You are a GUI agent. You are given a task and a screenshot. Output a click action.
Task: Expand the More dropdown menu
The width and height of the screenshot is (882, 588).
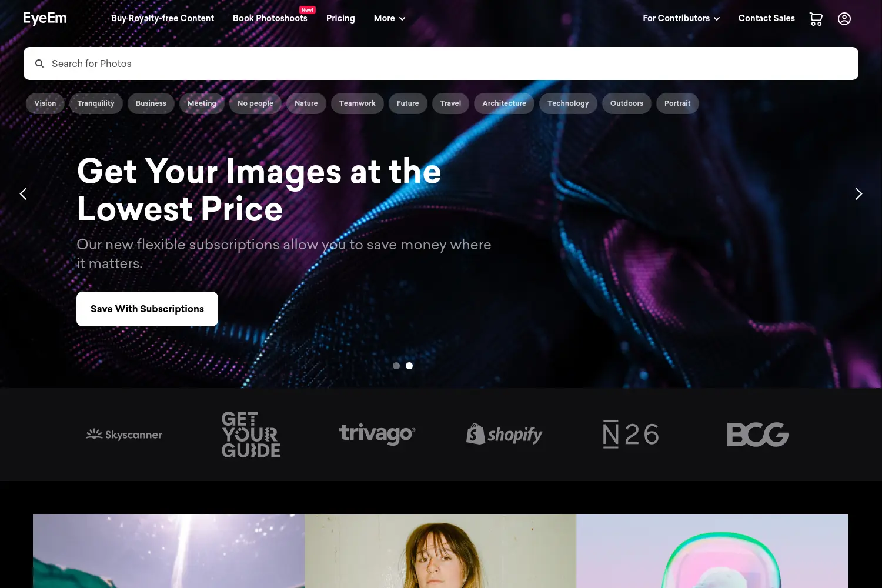pyautogui.click(x=389, y=18)
